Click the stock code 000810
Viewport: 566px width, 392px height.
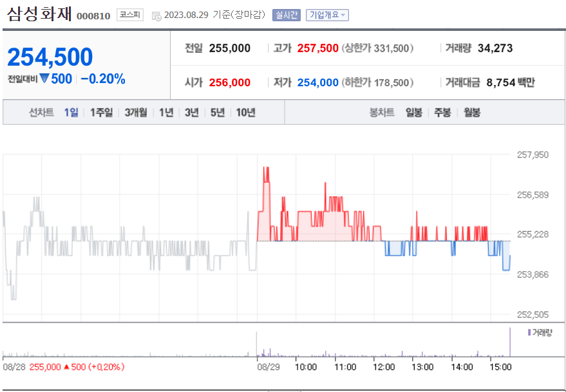93,17
